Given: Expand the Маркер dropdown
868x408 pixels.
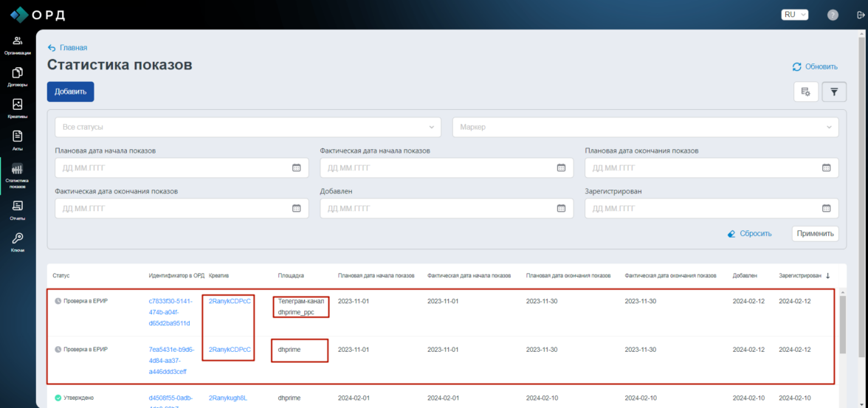Looking at the screenshot, I should [645, 127].
